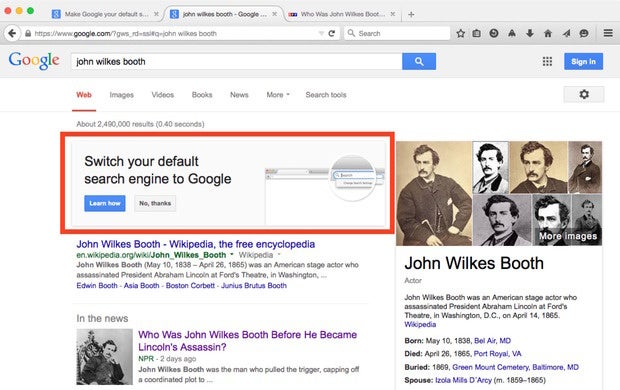Go back with the browser back arrow
This screenshot has height=390, width=620.
pyautogui.click(x=12, y=33)
